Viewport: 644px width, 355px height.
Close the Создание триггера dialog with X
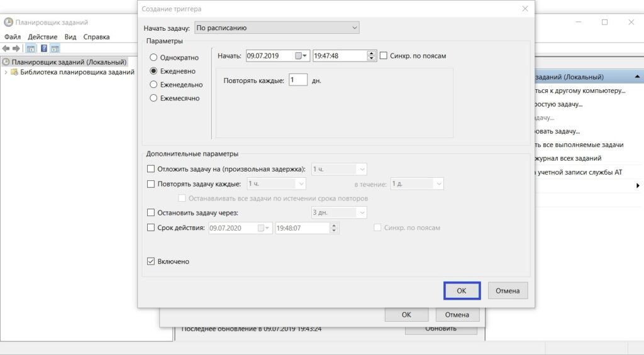point(525,9)
